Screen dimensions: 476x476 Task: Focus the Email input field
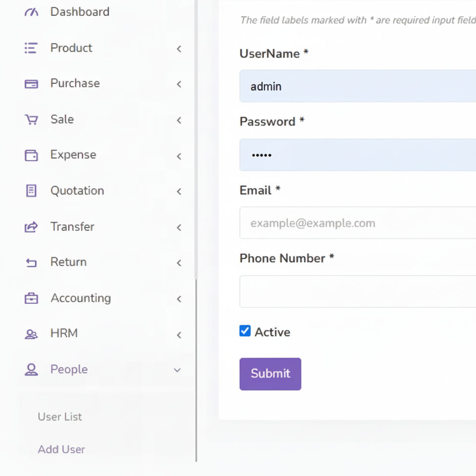point(357,223)
